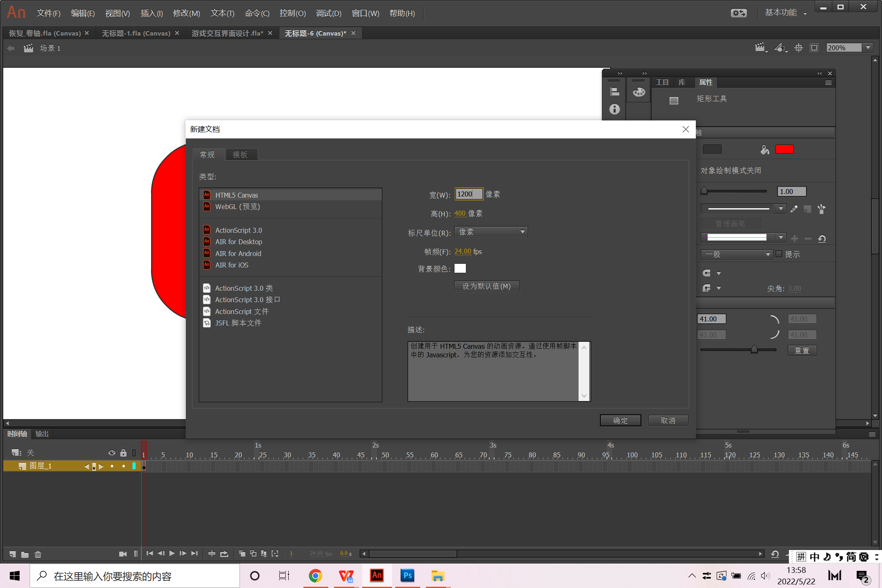Expand the stroke style dropdown
882x588 pixels.
(x=780, y=209)
